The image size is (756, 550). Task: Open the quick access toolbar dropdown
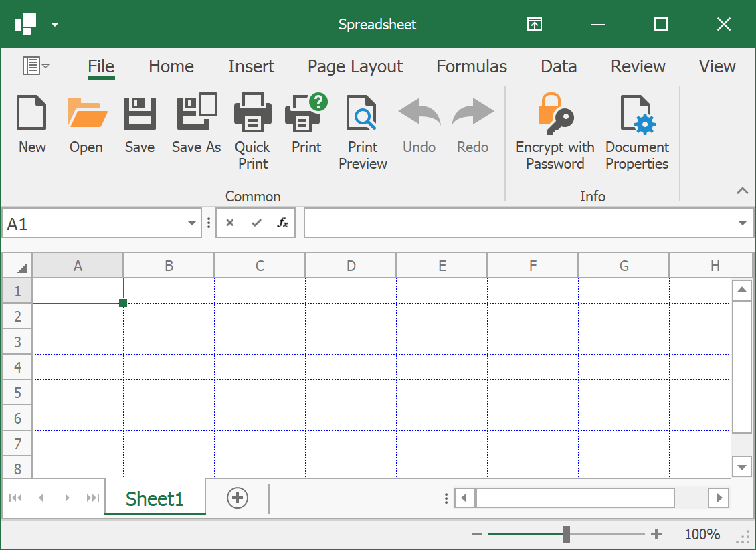click(55, 25)
